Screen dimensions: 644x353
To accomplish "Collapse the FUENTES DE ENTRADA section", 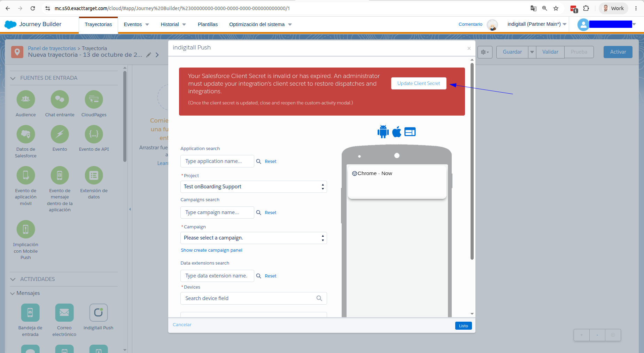I will tap(13, 78).
